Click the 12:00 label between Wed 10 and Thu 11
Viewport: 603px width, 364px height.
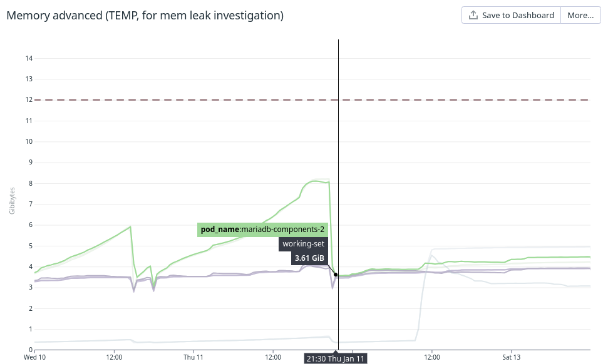pyautogui.click(x=114, y=358)
